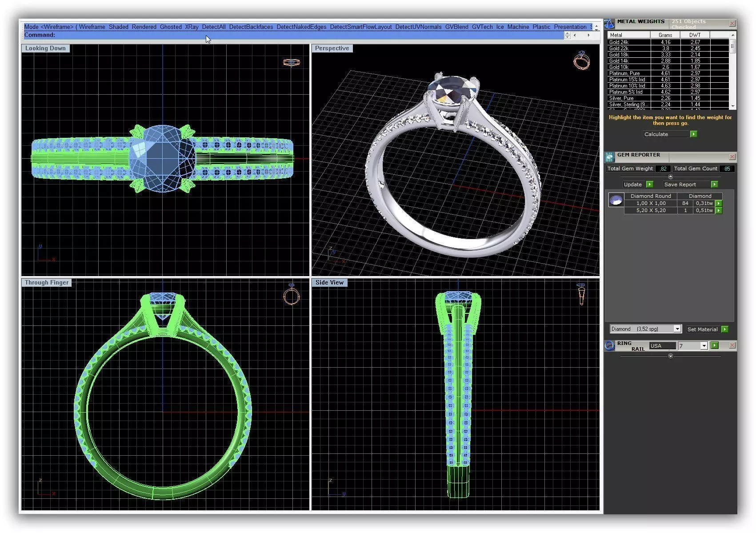The image size is (756, 533).
Task: Click the green arrow on the 0,51tw row
Action: tap(719, 210)
